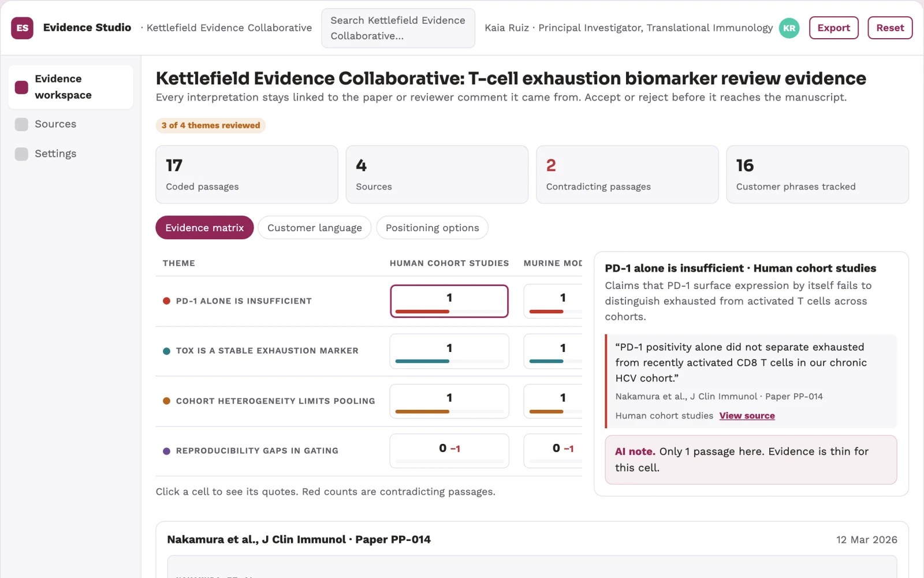
Task: Click the Export button
Action: 833,28
